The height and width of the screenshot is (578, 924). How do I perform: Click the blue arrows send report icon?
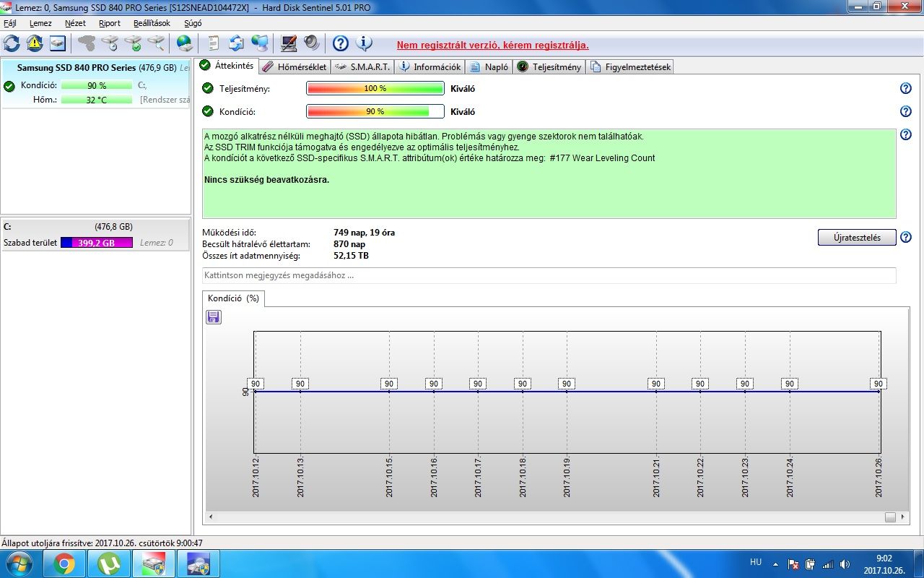tap(237, 43)
